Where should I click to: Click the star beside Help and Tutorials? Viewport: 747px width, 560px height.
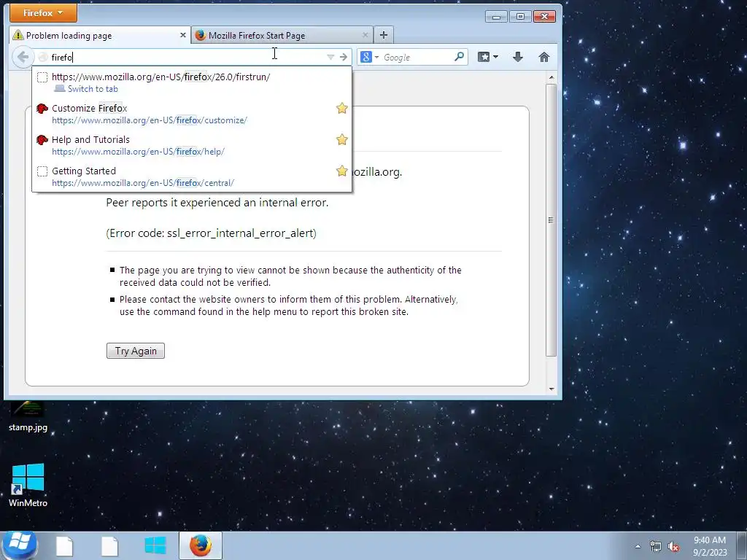(x=341, y=140)
